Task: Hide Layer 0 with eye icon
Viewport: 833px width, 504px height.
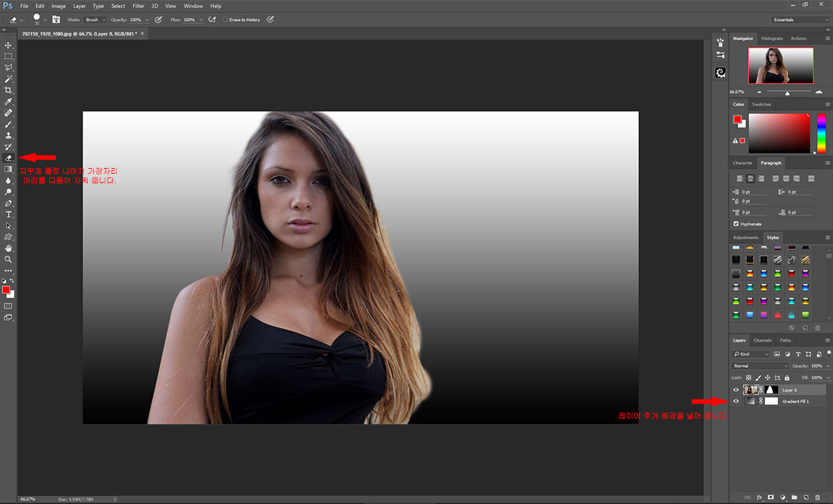Action: 736,390
